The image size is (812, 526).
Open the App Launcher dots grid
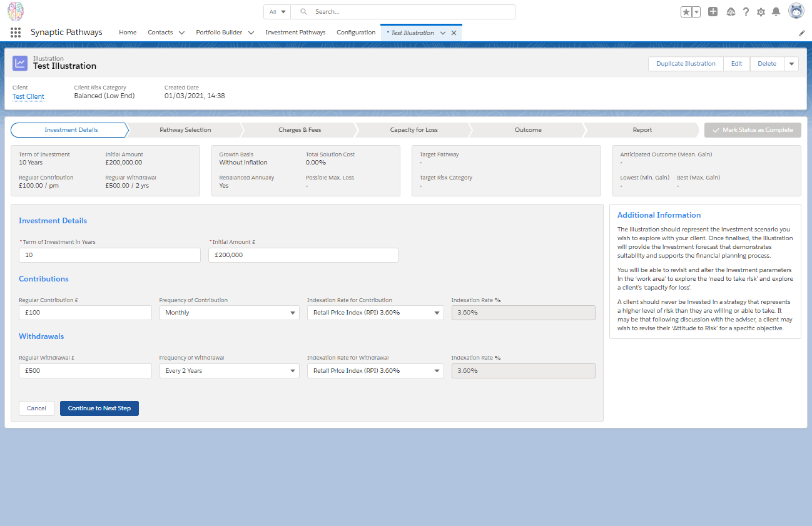coord(16,33)
